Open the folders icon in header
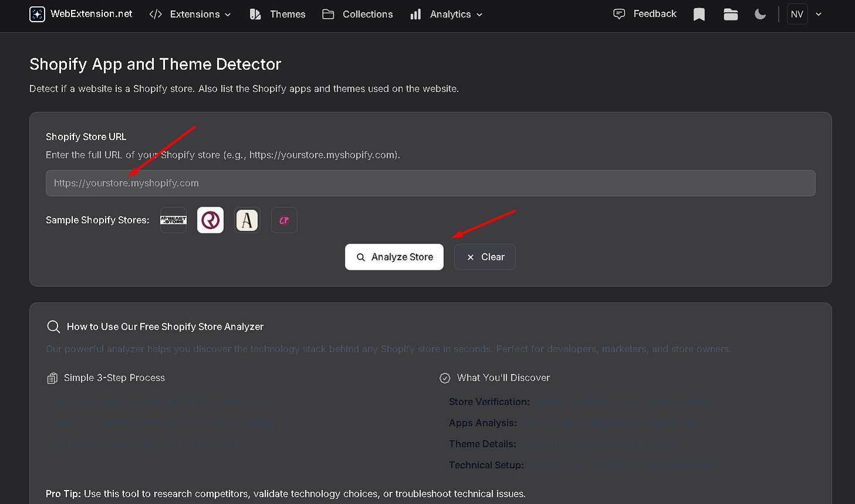Image resolution: width=855 pixels, height=504 pixels. coord(731,15)
